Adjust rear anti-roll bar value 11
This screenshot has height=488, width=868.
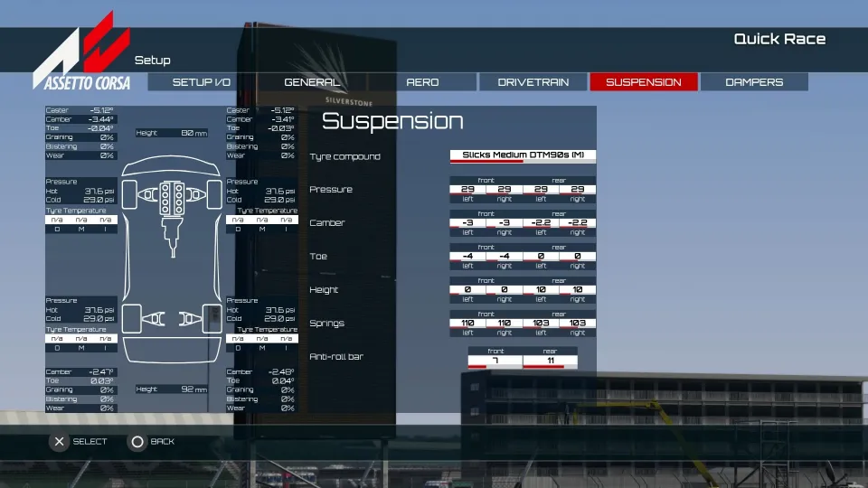click(550, 361)
